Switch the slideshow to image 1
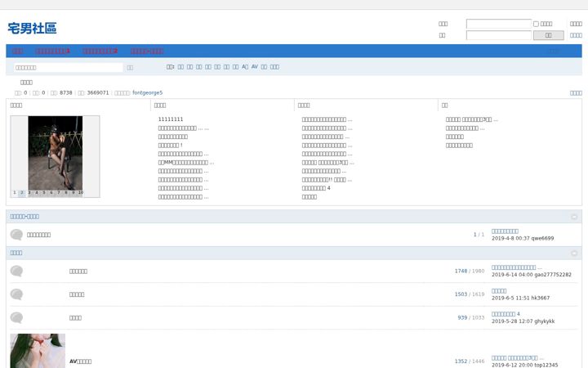Screen dimensions: 588x368 [15, 193]
